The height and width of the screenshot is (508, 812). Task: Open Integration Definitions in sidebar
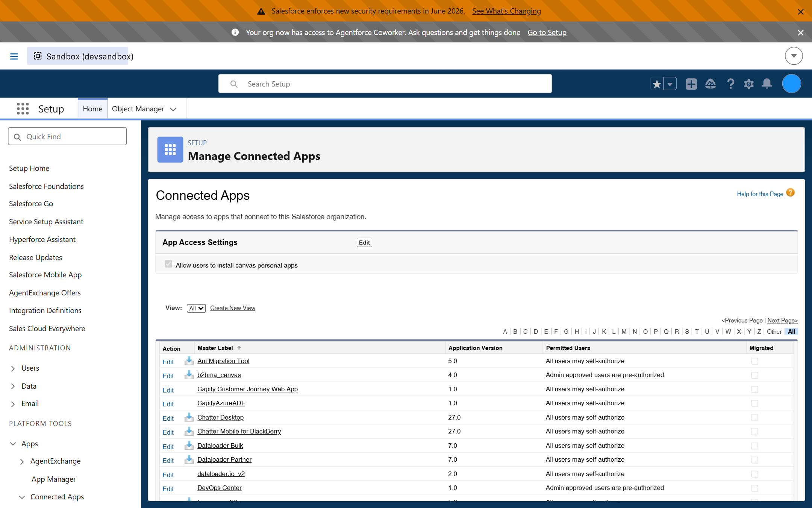point(45,310)
